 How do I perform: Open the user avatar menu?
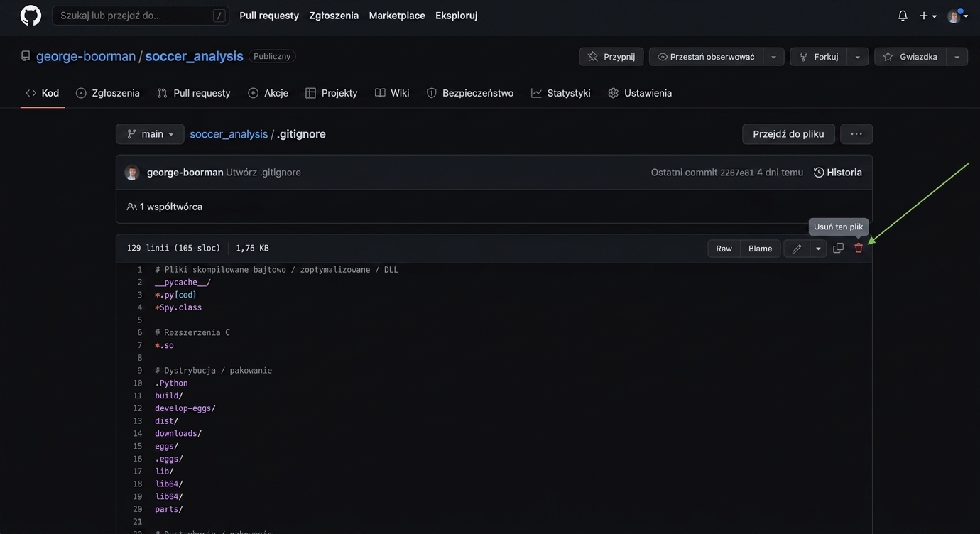(x=957, y=16)
